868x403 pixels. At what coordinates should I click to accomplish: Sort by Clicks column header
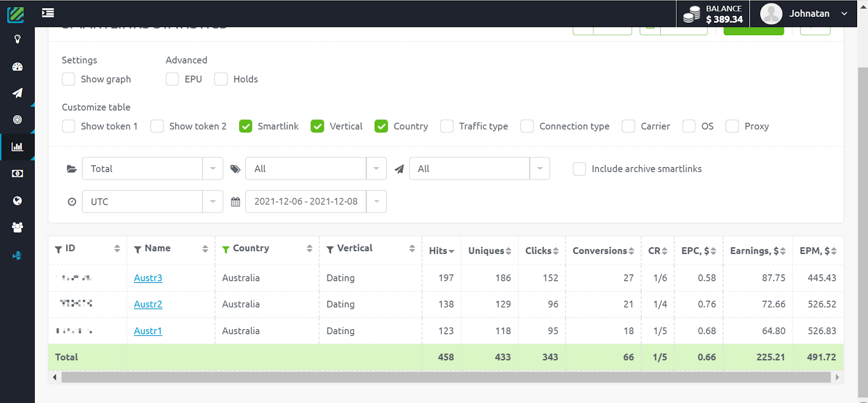[542, 251]
